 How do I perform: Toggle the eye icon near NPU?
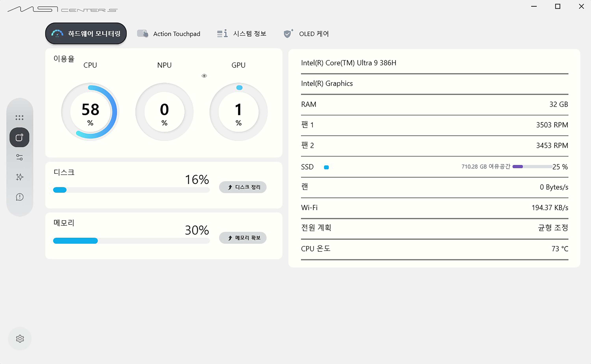204,76
